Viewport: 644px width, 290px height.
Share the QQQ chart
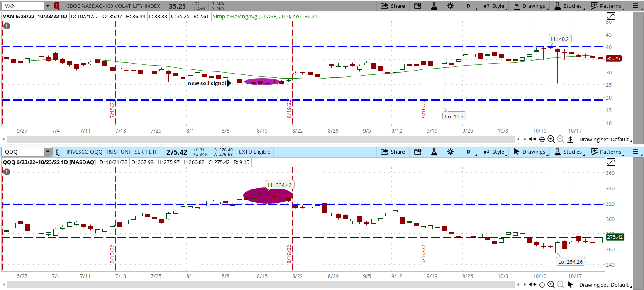point(393,152)
